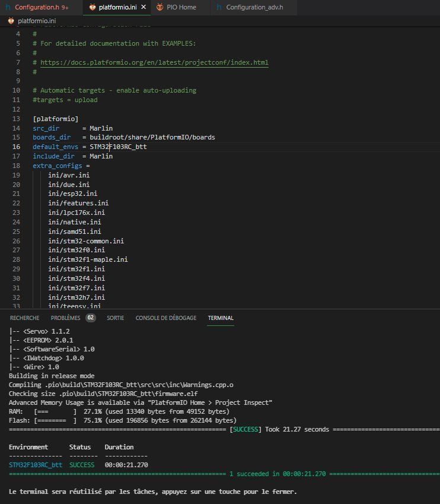The width and height of the screenshot is (440, 504).
Task: Switch to the SORTIE panel tab
Action: (x=115, y=318)
